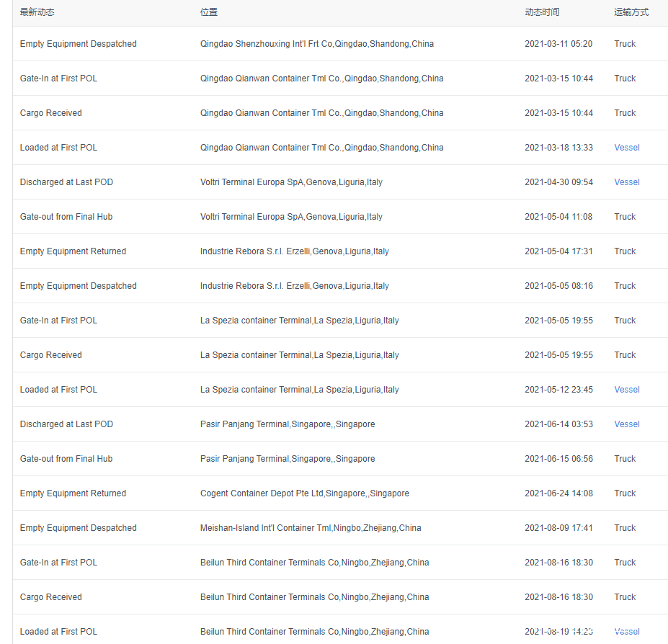Click the timestamp 2021-03-11 05:20
Screen dimensions: 668x644
coord(558,44)
